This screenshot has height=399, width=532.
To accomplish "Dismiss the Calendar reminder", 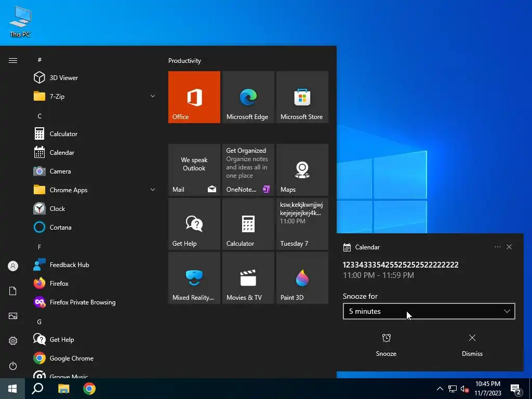I will (x=472, y=345).
